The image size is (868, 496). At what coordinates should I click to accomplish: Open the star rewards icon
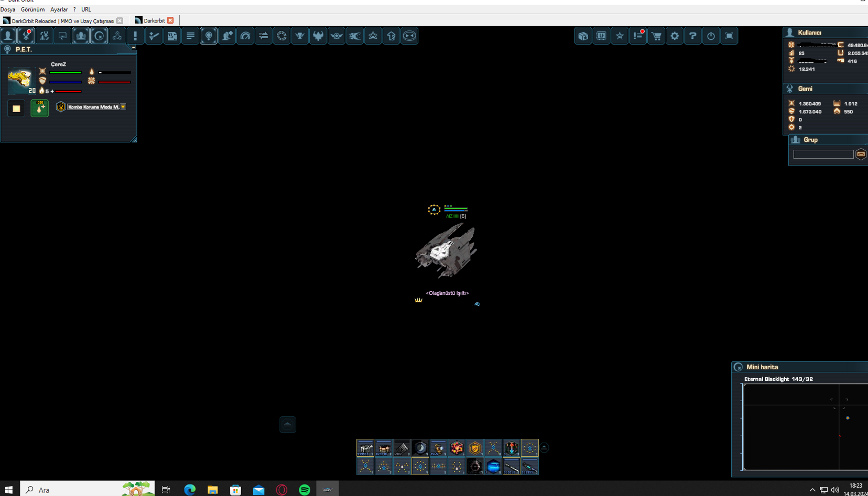620,36
